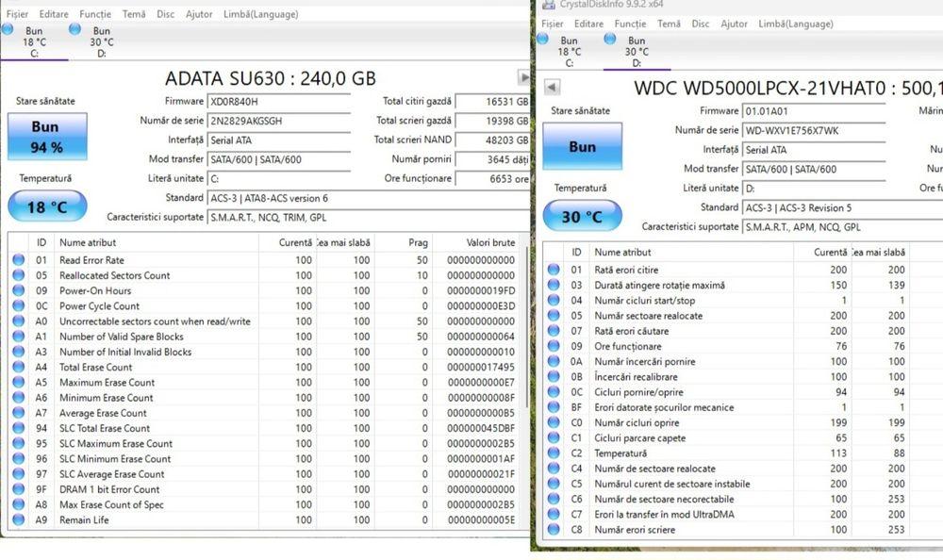The height and width of the screenshot is (560, 943).
Task: Click Bun health status button in WDC window
Action: [x=582, y=146]
